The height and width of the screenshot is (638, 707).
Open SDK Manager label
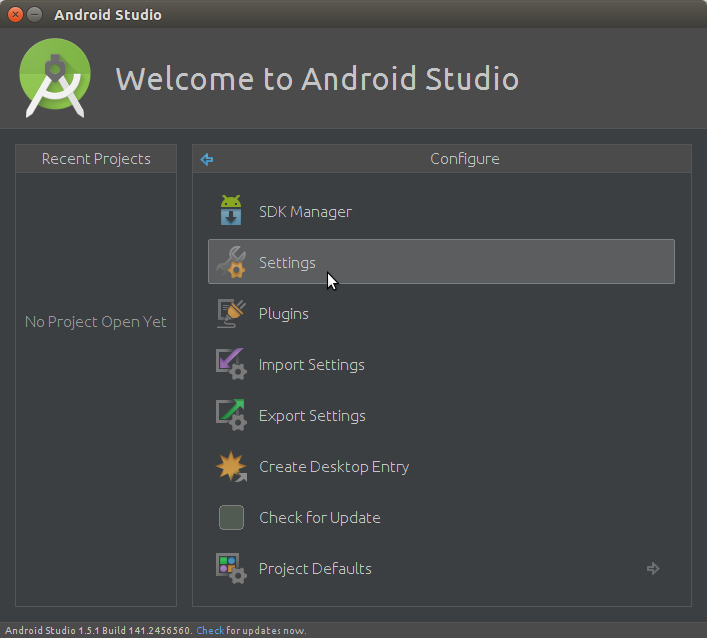[305, 211]
